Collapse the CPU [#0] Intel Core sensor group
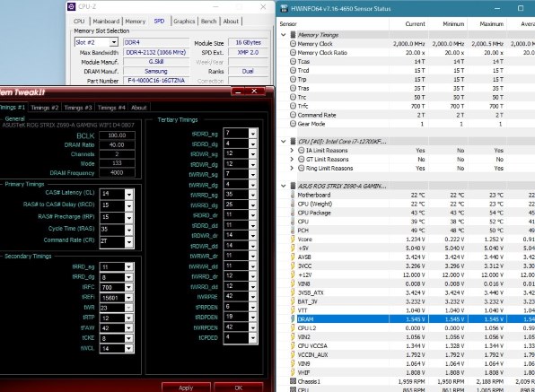Viewport: 535px width, 392px height. point(283,141)
